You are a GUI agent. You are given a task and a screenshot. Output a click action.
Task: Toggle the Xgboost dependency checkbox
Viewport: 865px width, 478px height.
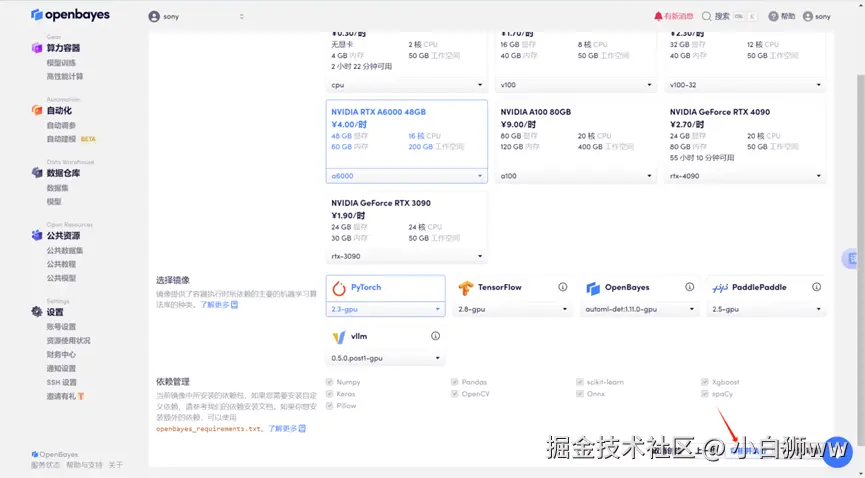[705, 382]
